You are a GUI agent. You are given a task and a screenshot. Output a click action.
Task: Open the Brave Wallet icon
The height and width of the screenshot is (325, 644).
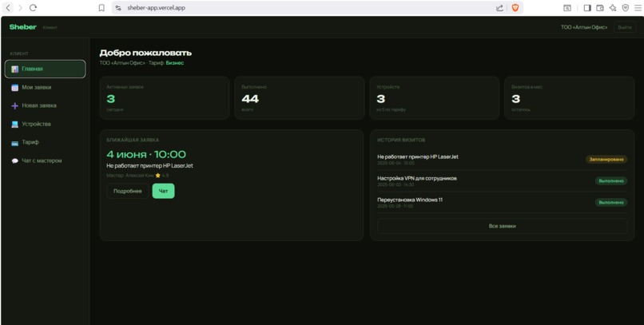[600, 8]
